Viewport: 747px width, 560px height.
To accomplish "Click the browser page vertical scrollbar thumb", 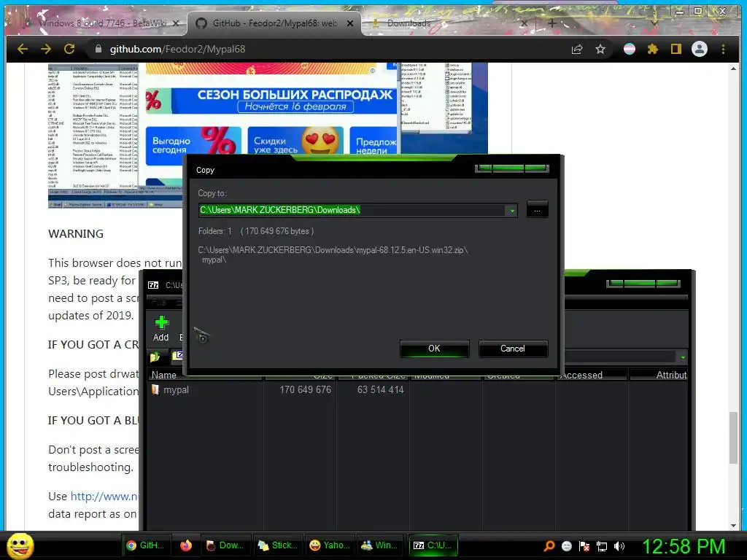I will 733,437.
